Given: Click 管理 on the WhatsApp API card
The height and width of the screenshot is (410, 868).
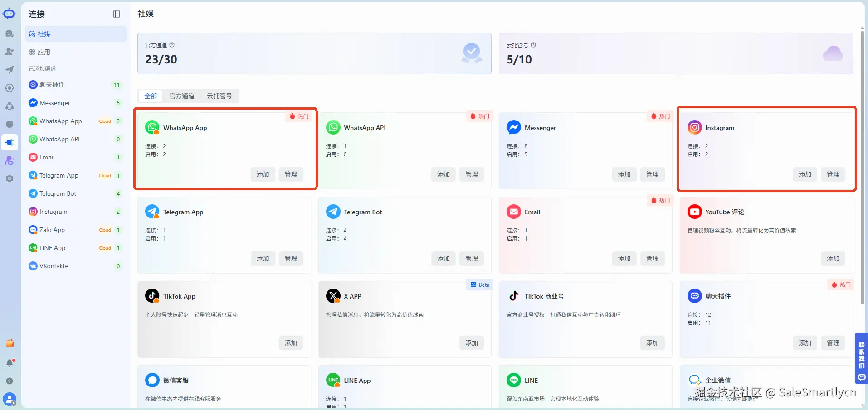Looking at the screenshot, I should (472, 174).
